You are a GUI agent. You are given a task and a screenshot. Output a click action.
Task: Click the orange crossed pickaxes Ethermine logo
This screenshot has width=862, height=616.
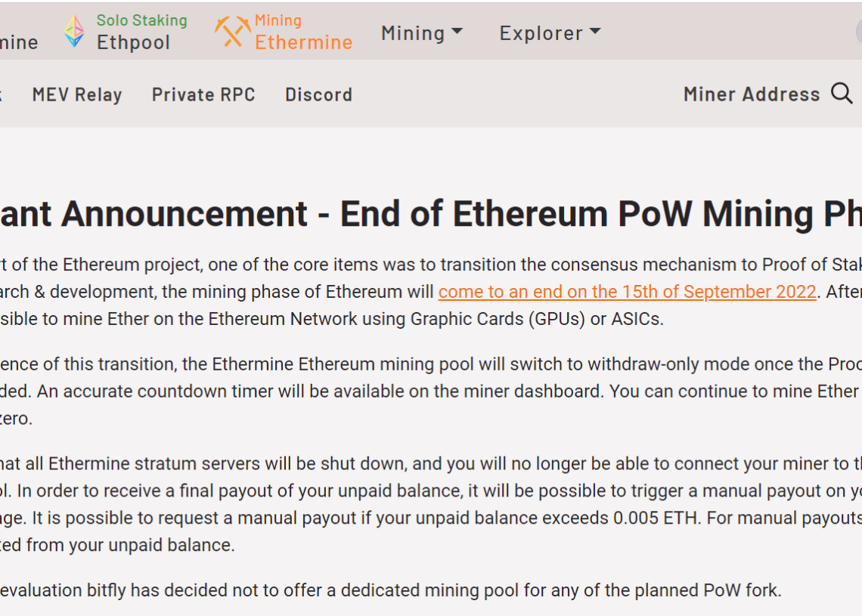pyautogui.click(x=231, y=31)
